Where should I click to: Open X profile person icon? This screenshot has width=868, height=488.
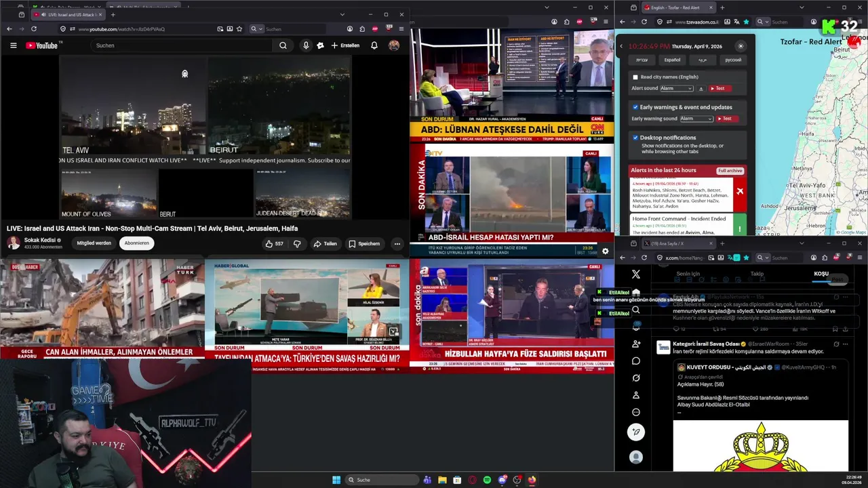(635, 395)
